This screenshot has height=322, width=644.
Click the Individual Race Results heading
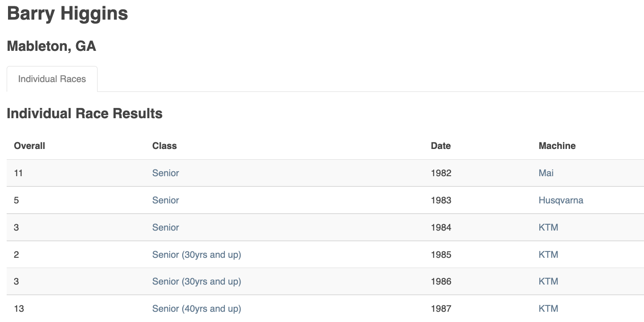click(x=85, y=113)
